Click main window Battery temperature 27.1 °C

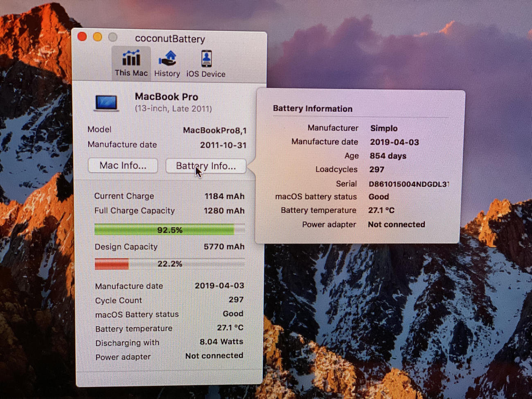[x=230, y=328]
